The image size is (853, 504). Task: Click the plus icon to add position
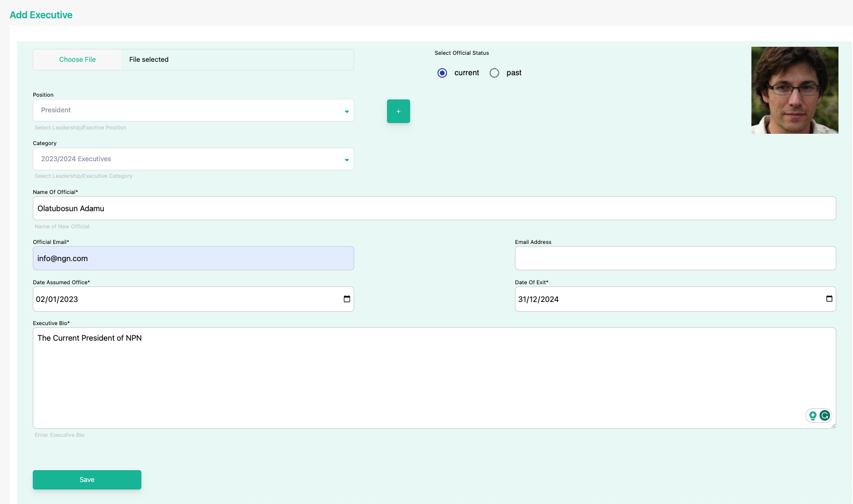[398, 111]
